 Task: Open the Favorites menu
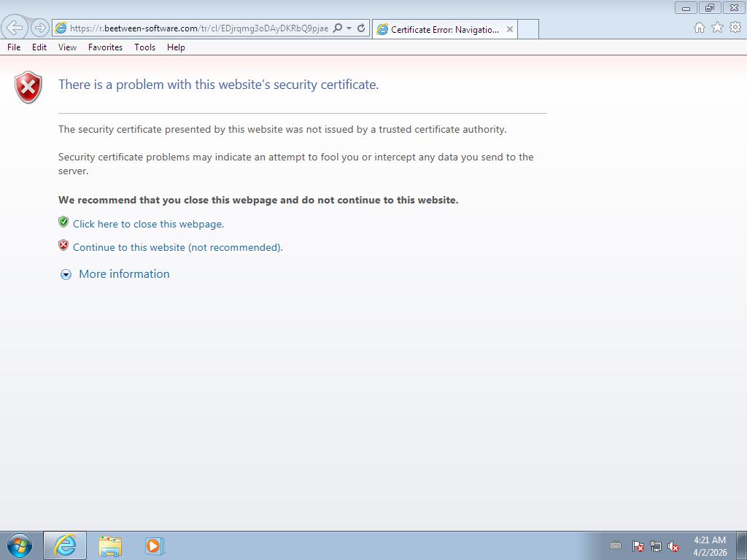105,47
